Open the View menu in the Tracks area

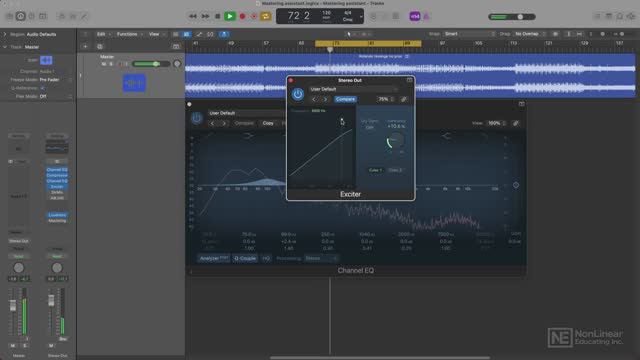[154, 34]
